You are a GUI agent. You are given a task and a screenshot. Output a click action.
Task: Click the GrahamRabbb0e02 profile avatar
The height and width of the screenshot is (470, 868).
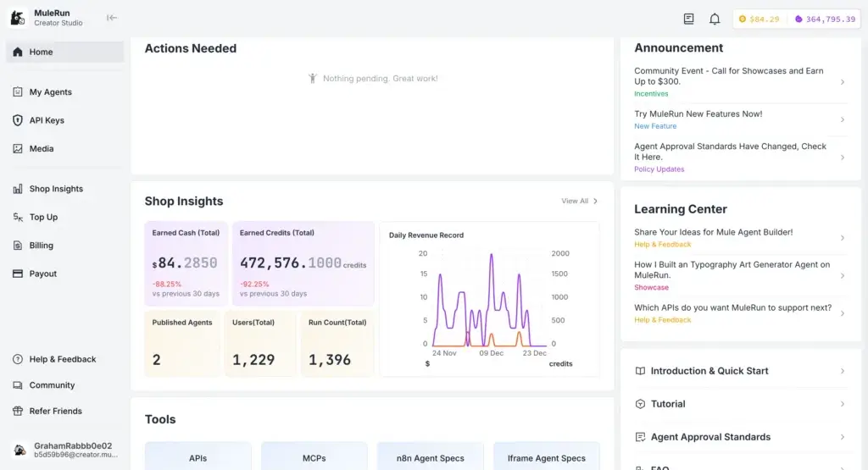pos(20,450)
